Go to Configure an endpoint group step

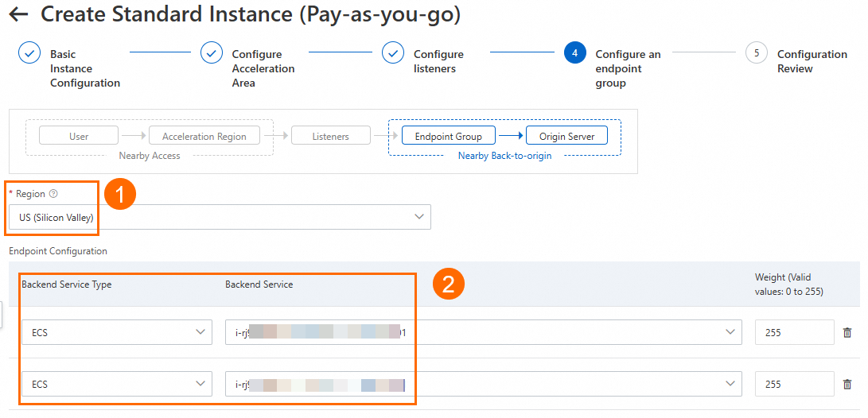(628, 68)
